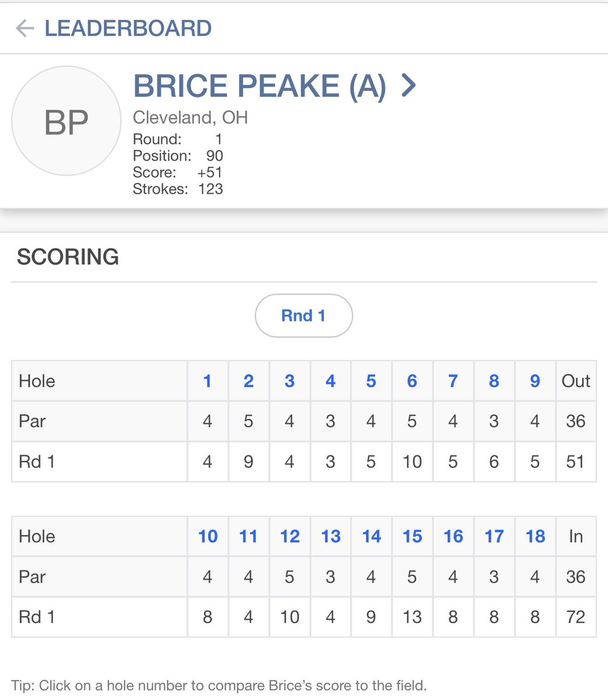This screenshot has height=700, width=608.
Task: Open hole 10 comparison
Action: [208, 536]
